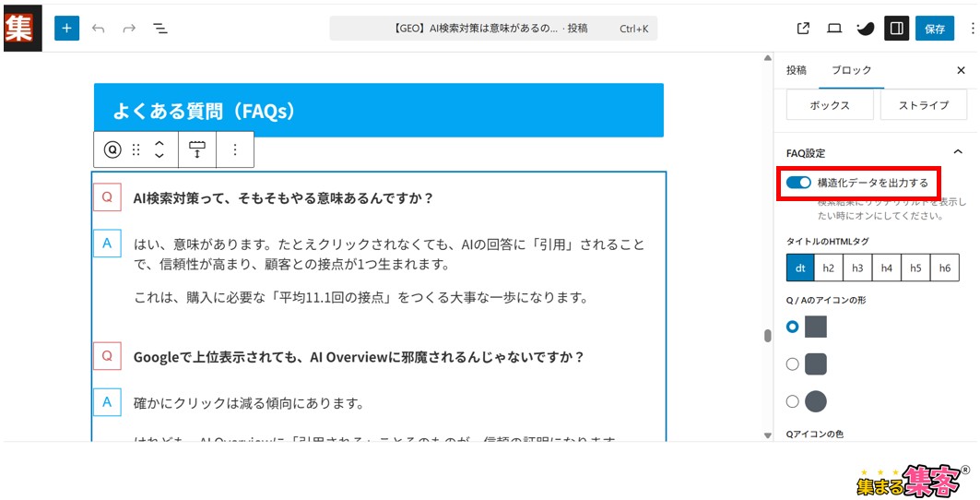Select the circle icon shape

pyautogui.click(x=793, y=401)
